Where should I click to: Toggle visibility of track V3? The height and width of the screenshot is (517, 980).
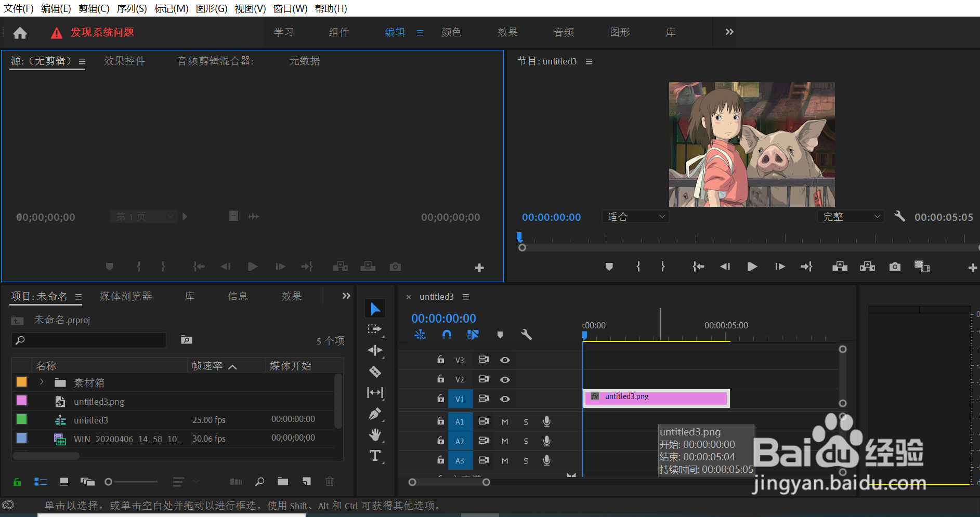click(x=505, y=360)
